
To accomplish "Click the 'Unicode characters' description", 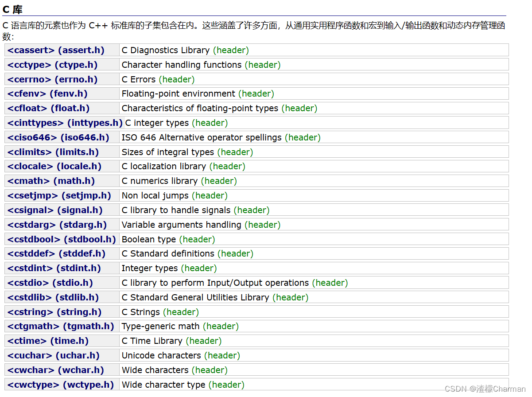I will 161,355.
